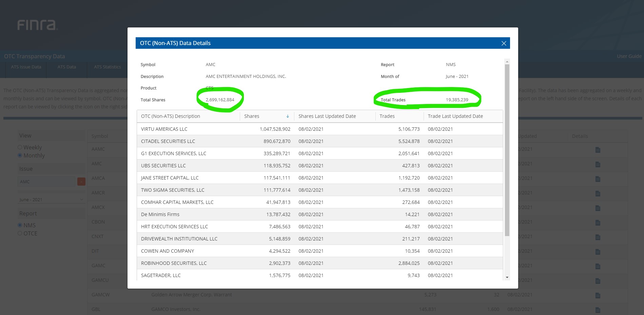Image resolution: width=644 pixels, height=315 pixels.
Task: Switch to ATS Issue Data tab
Action: point(26,67)
